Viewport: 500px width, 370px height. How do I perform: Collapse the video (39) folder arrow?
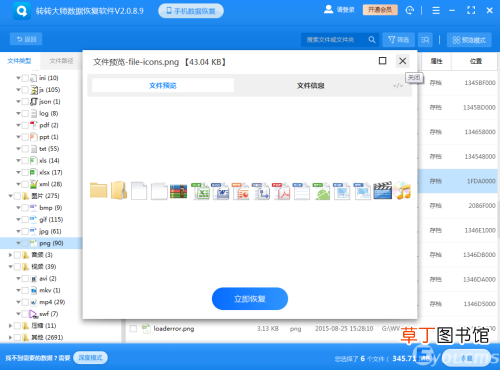point(10,267)
